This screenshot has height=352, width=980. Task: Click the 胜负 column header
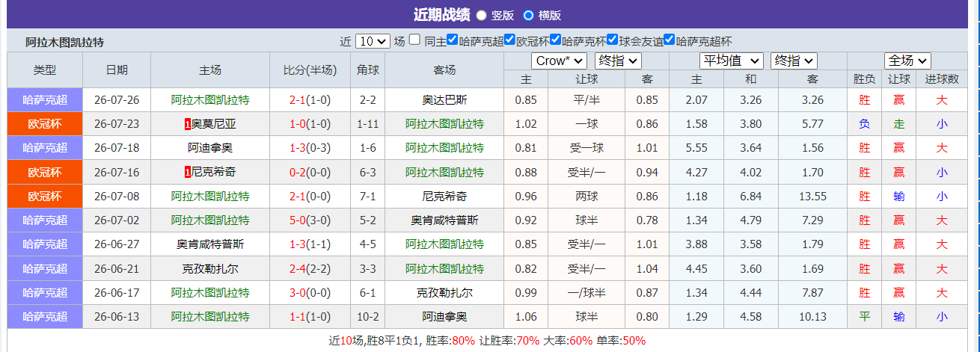[864, 78]
